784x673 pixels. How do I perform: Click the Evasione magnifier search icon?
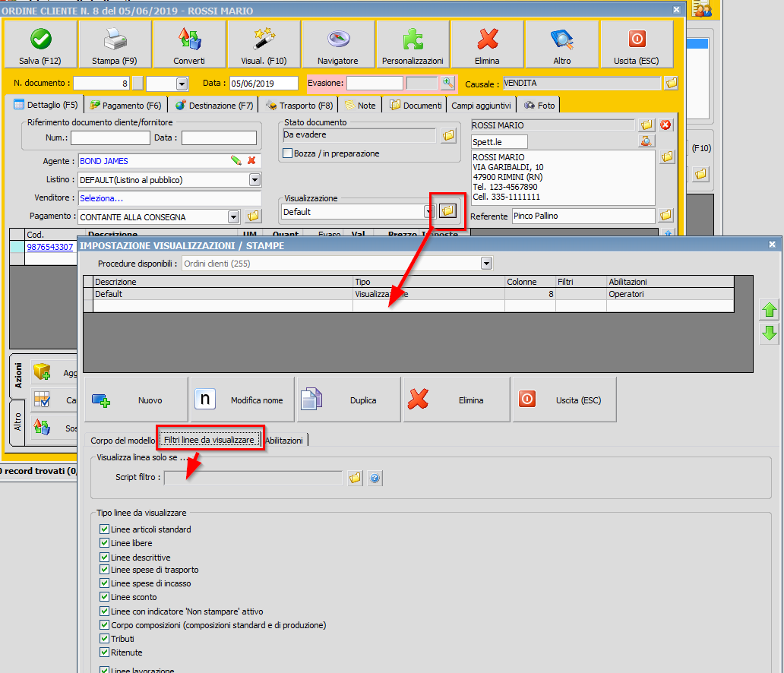tap(447, 83)
